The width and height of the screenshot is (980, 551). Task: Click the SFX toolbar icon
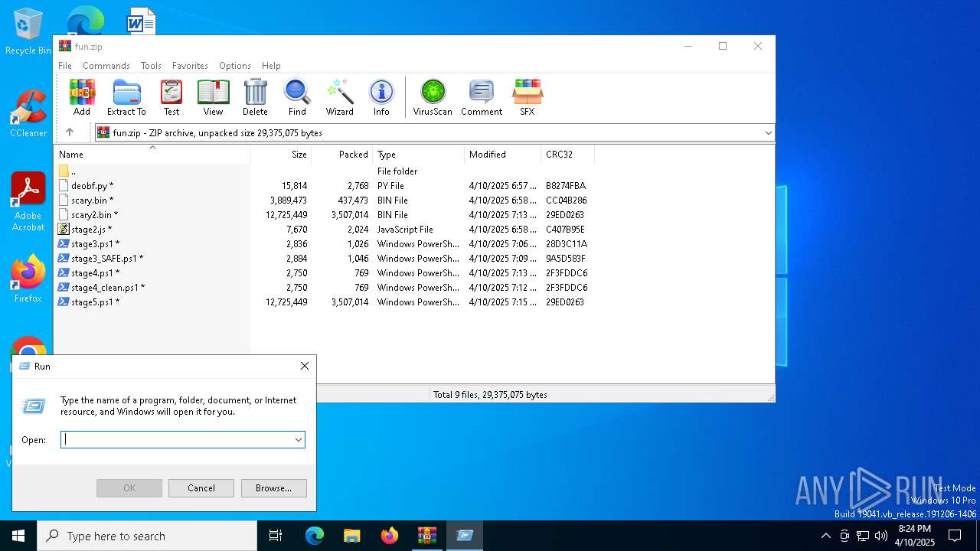(x=528, y=97)
